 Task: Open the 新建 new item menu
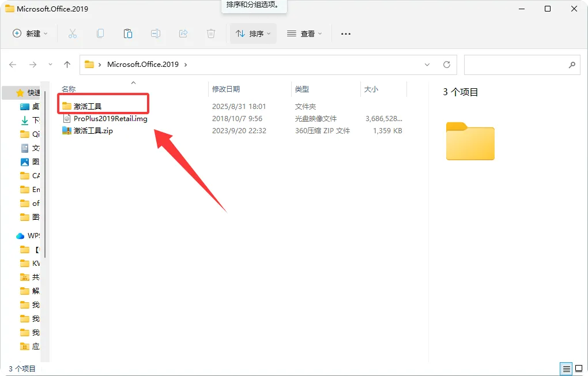pyautogui.click(x=31, y=33)
